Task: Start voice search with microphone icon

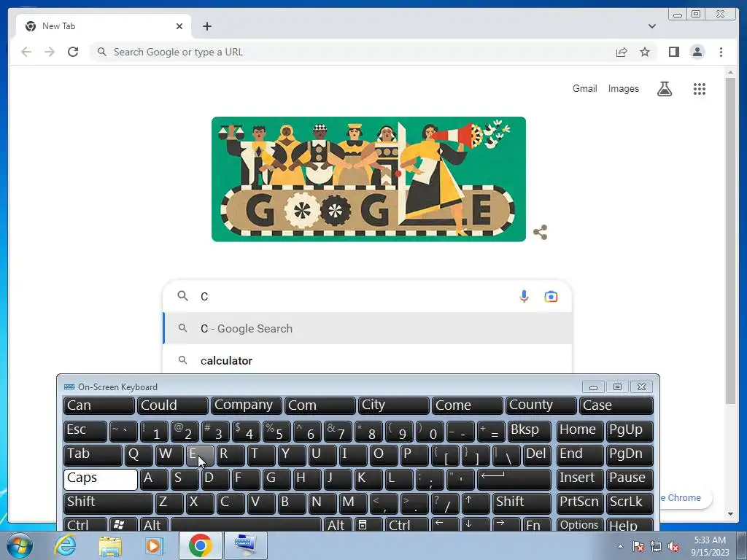Action: point(524,296)
